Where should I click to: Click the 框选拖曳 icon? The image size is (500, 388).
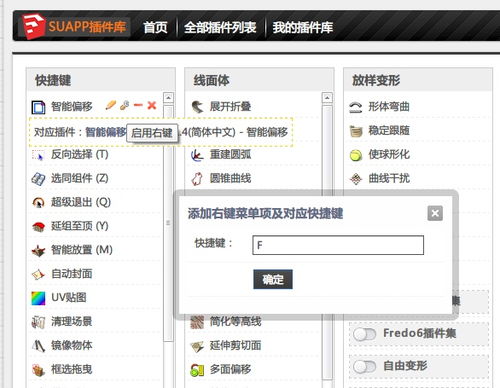38,370
